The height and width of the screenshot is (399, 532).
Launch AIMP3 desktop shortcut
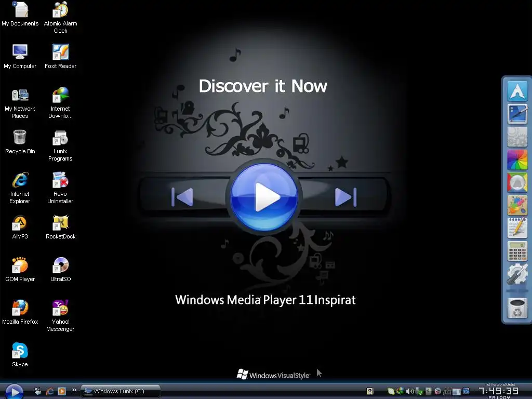pyautogui.click(x=20, y=228)
